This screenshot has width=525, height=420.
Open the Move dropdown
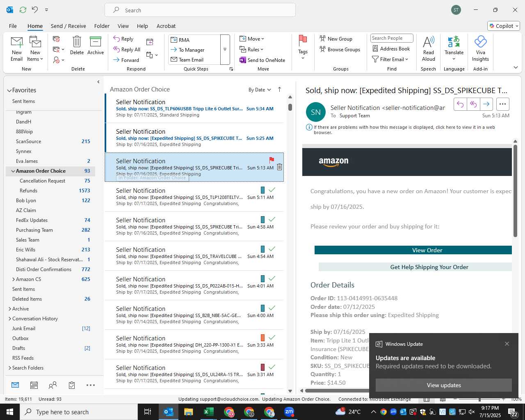click(252, 39)
